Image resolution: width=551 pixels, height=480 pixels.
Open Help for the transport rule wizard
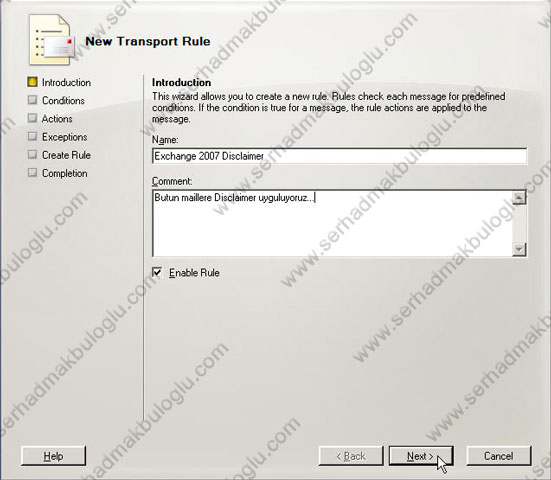click(53, 456)
